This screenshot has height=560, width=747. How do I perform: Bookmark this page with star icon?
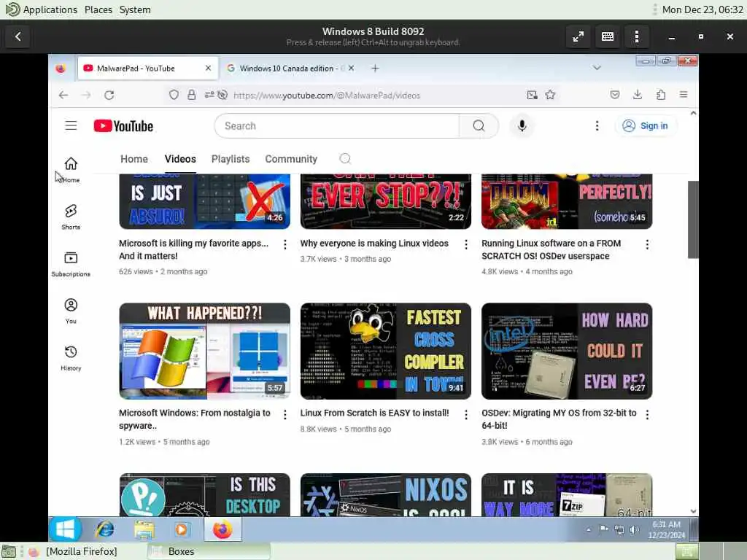tap(550, 95)
